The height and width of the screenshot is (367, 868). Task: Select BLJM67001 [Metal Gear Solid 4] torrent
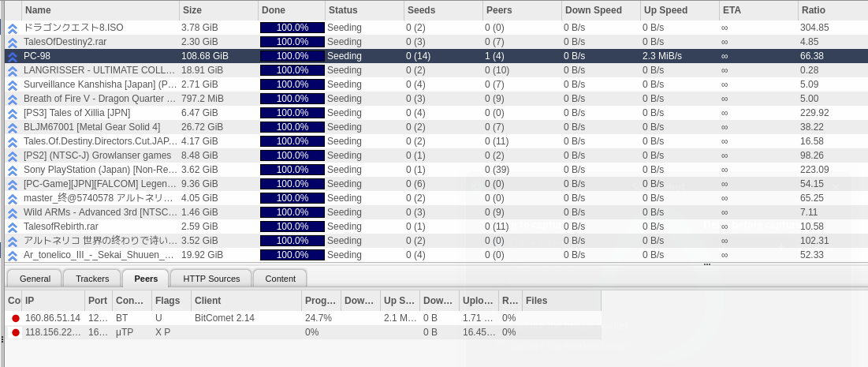click(92, 128)
